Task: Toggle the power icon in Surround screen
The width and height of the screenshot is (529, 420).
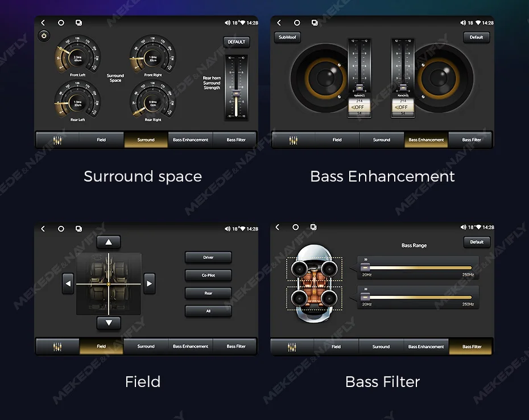Action: (44, 36)
